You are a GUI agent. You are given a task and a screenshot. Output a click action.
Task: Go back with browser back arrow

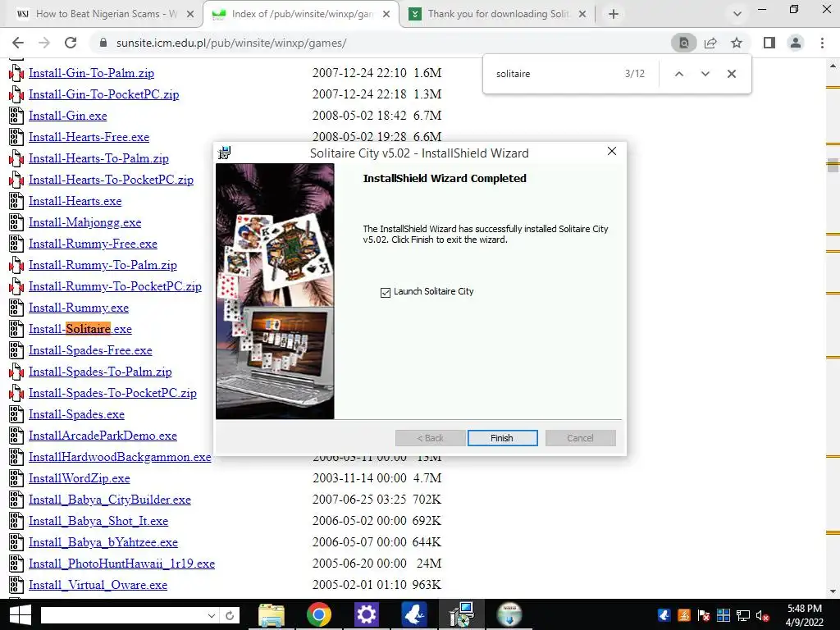tap(18, 43)
